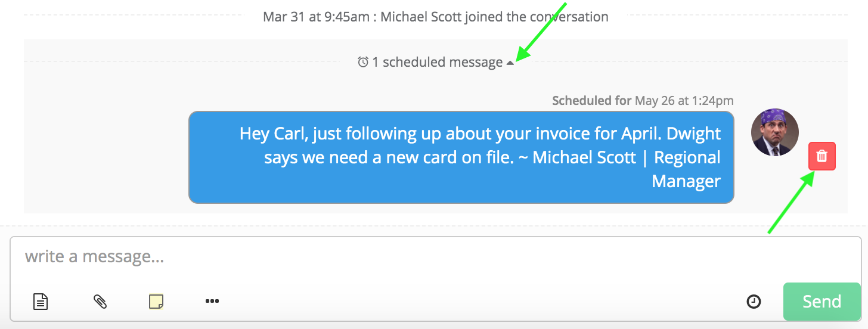Open the three-dot more options menu
This screenshot has height=329, width=868.
[x=212, y=302]
